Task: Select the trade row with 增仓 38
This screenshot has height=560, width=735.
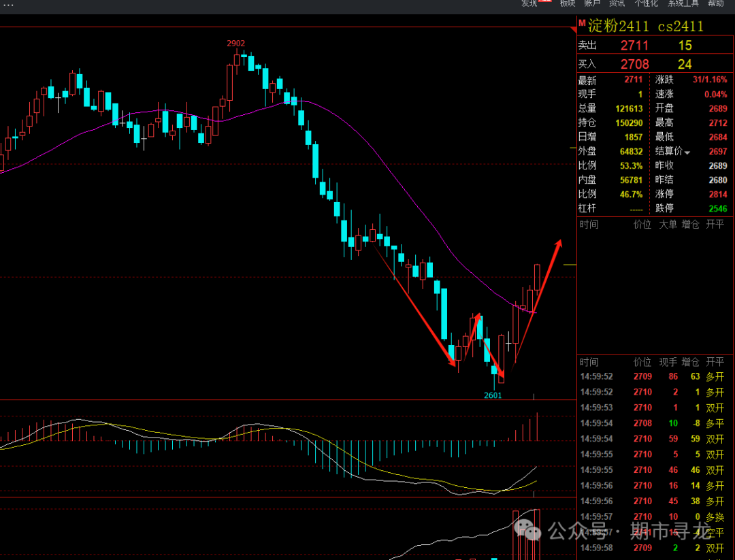Action: (x=655, y=501)
